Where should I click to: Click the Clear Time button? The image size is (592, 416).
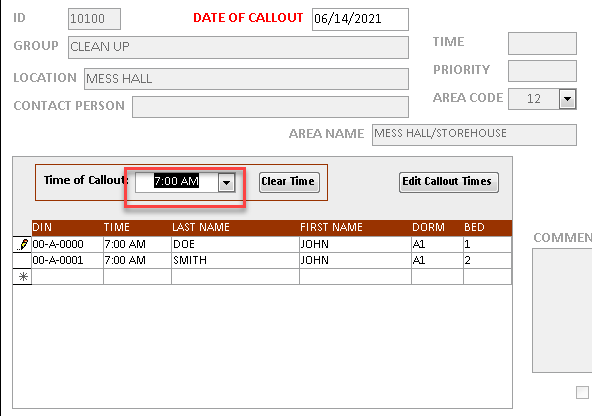289,182
